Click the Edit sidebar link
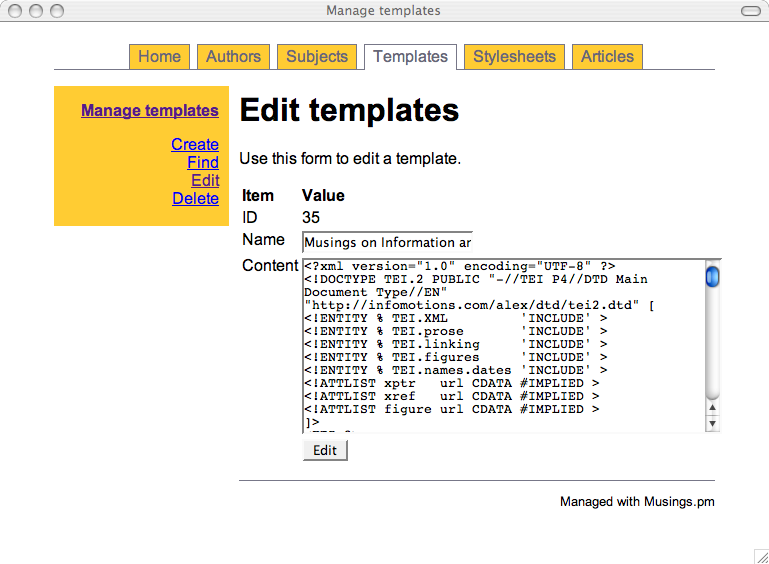Viewport: 769px width, 564px height. tap(205, 181)
